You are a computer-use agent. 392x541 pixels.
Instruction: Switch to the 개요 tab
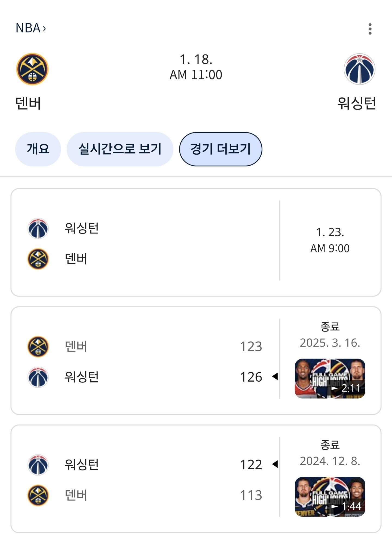(x=38, y=149)
